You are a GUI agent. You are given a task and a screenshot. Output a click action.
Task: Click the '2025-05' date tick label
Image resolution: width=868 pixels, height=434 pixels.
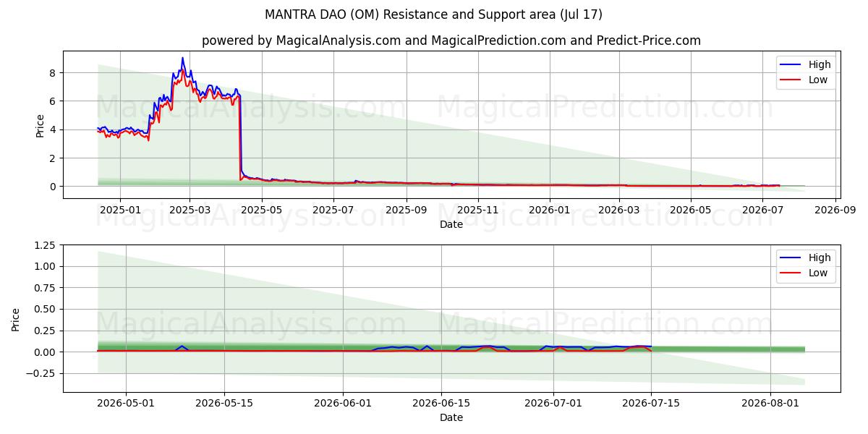(x=262, y=210)
